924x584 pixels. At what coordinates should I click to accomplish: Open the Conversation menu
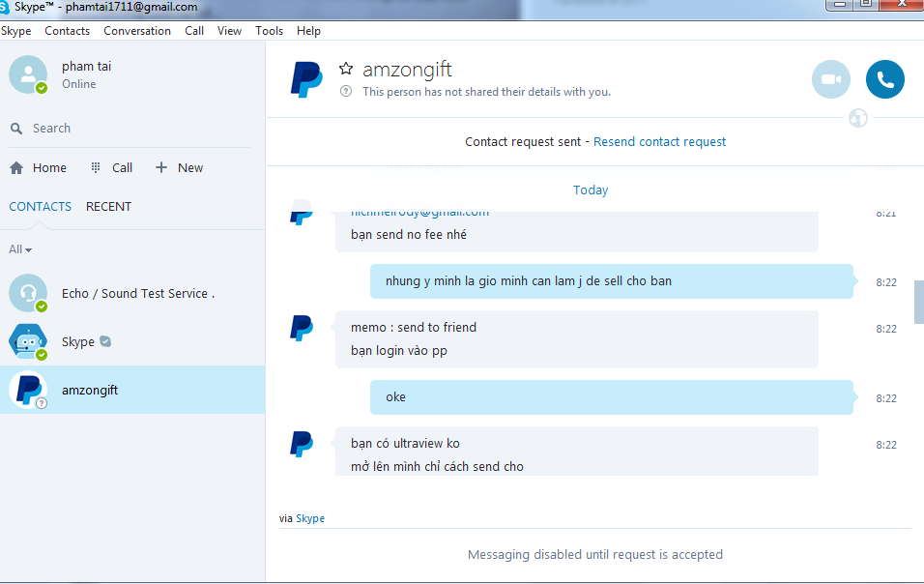pyautogui.click(x=137, y=31)
